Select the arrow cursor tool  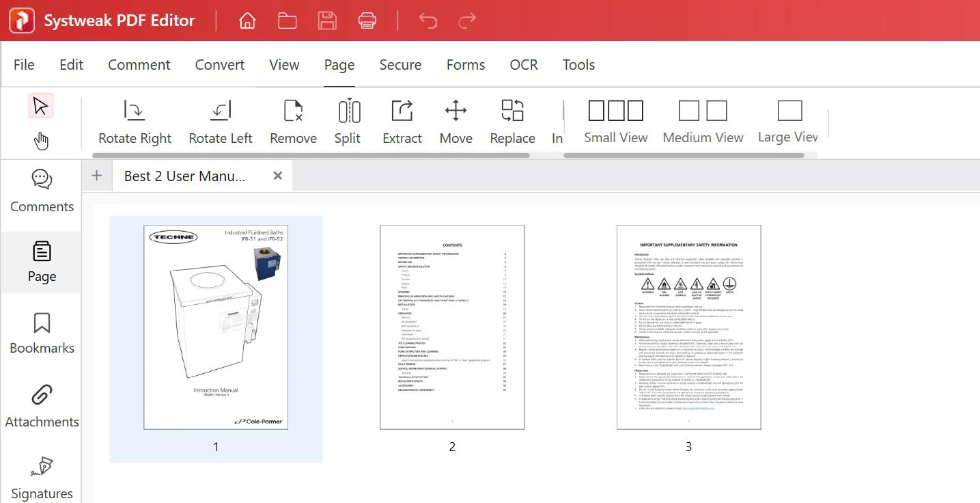click(x=41, y=106)
